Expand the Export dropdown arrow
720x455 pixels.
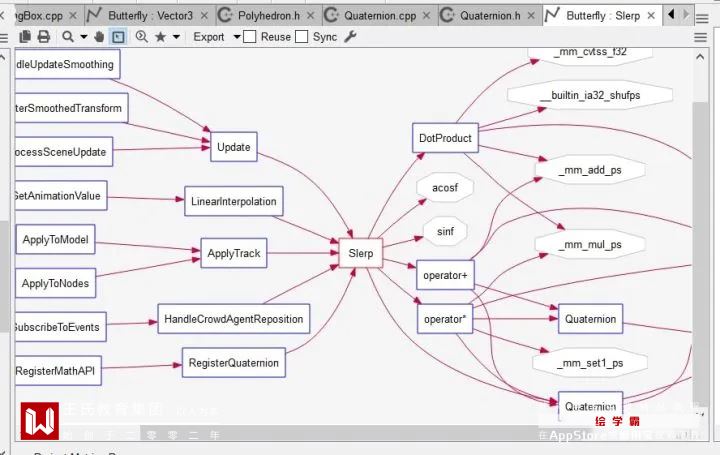pos(236,37)
